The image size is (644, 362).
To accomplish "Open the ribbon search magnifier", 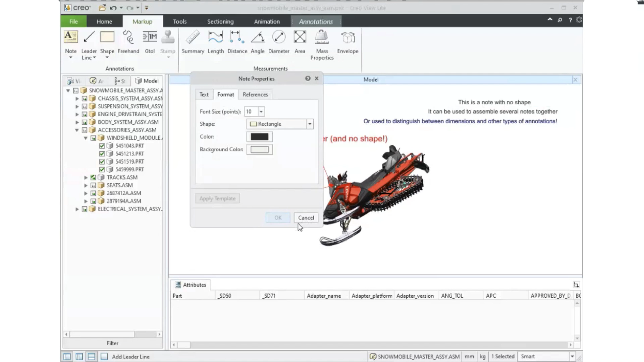I will click(560, 20).
